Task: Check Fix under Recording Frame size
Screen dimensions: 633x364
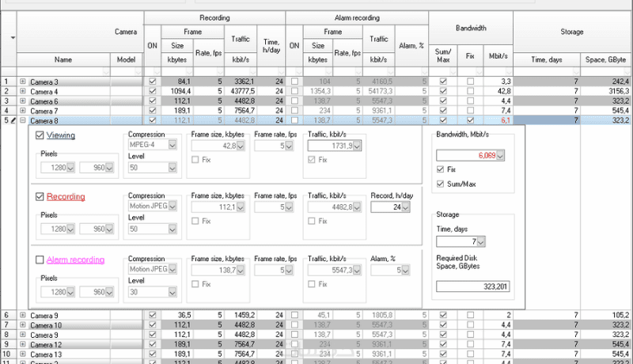Action: point(195,221)
